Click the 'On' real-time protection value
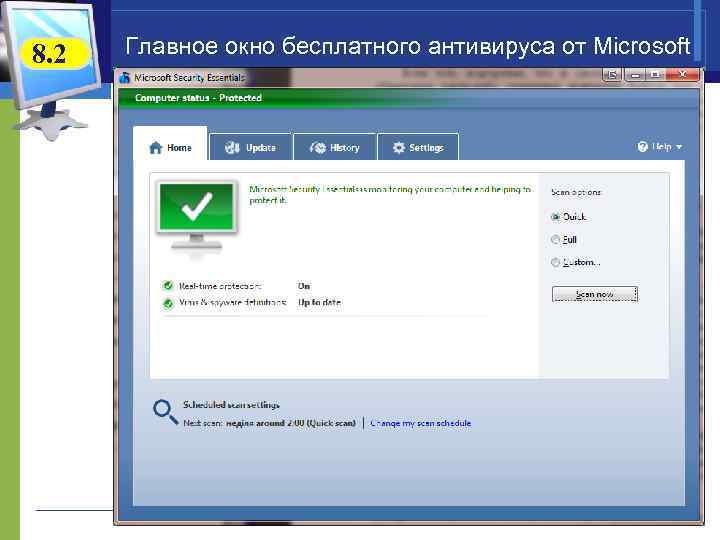Viewport: 720px width, 540px height. (x=304, y=286)
